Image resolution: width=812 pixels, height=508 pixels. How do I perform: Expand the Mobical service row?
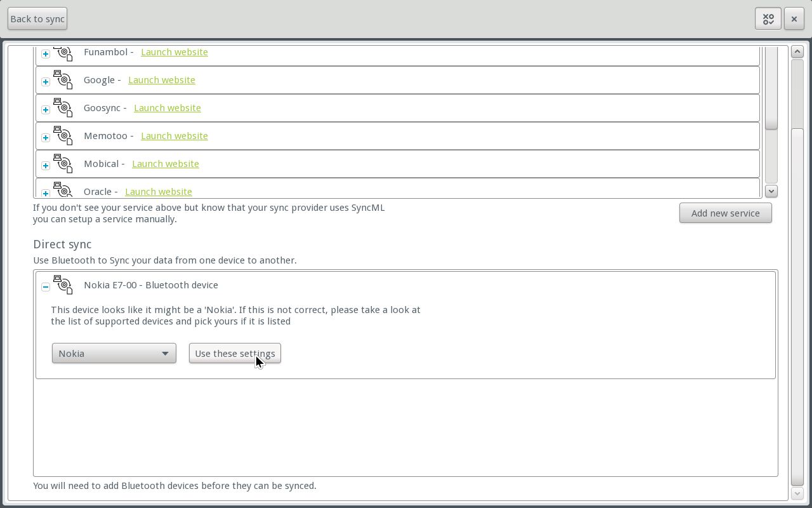pos(46,166)
